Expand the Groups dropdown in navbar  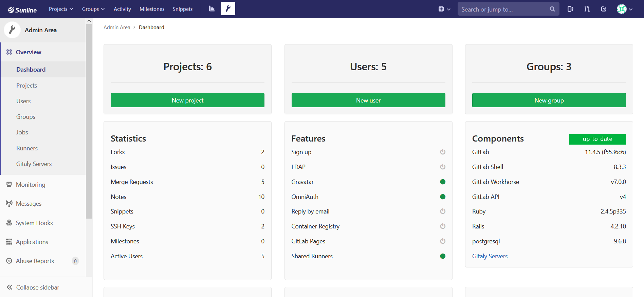[x=93, y=9]
